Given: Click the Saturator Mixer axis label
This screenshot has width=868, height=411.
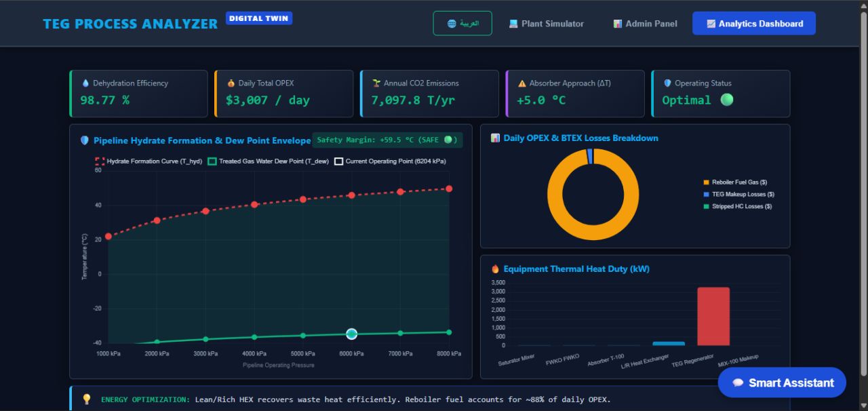Looking at the screenshot, I should [x=517, y=360].
